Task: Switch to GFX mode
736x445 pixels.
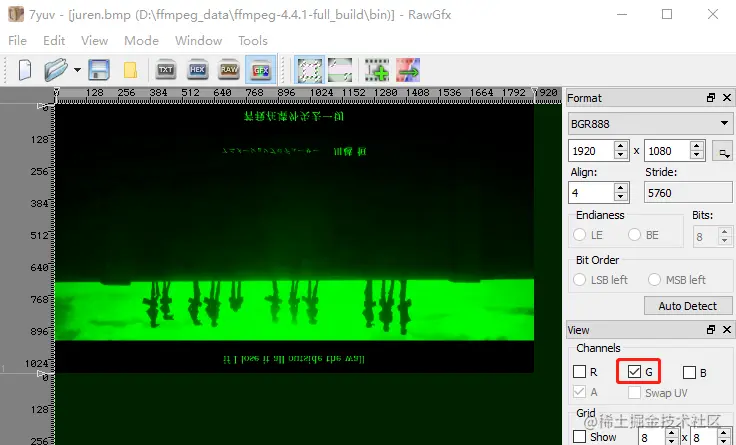Action: coord(261,70)
